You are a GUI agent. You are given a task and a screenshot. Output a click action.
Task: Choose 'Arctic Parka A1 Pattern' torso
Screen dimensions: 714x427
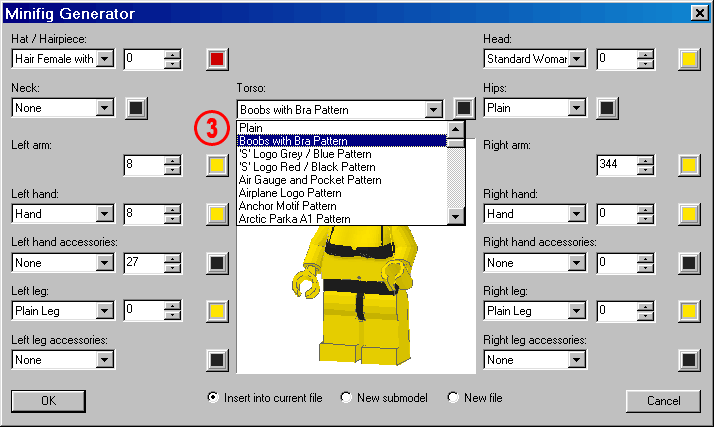(342, 219)
